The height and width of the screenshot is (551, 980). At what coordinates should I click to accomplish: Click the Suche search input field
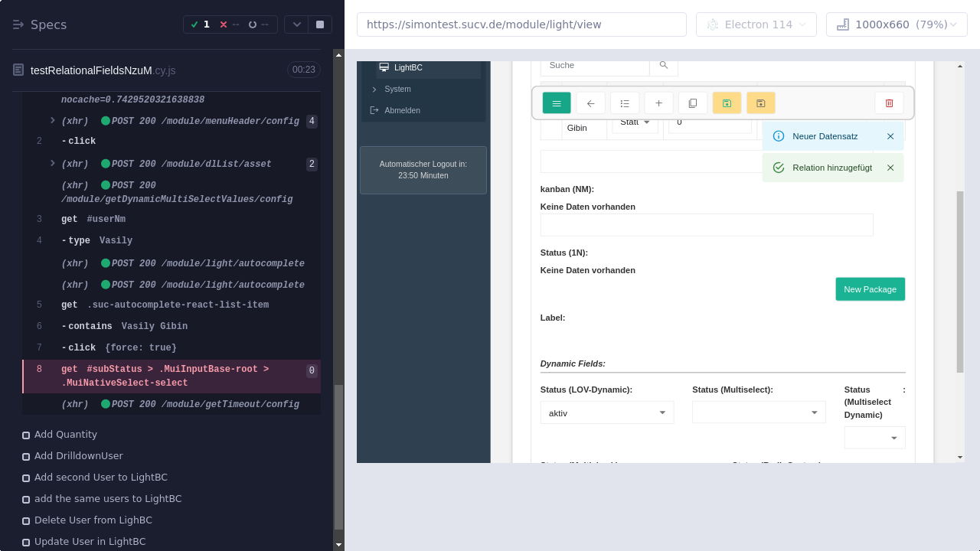(594, 66)
